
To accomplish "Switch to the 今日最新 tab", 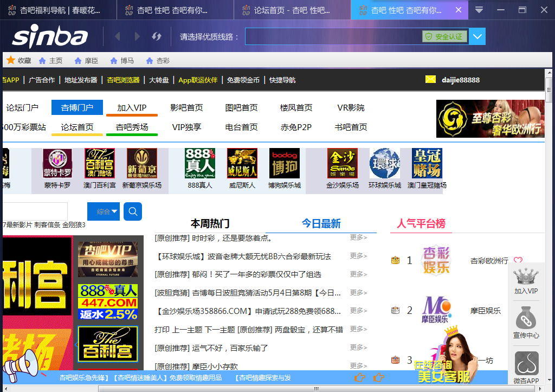I will click(321, 223).
